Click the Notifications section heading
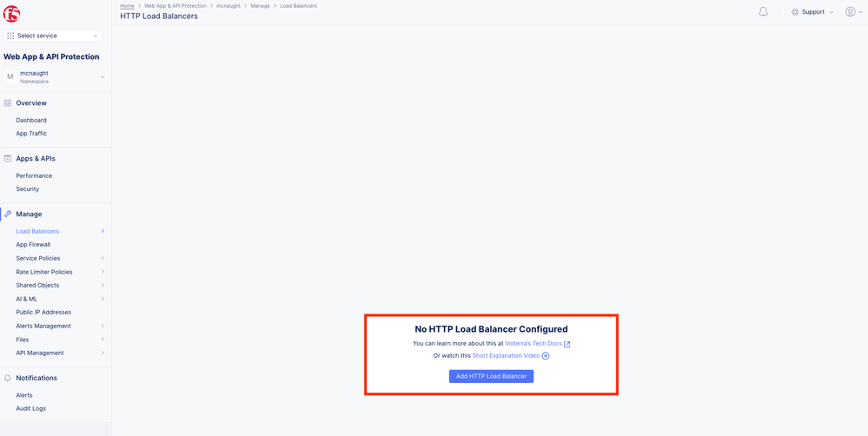Viewport: 868px width, 436px height. 36,378
